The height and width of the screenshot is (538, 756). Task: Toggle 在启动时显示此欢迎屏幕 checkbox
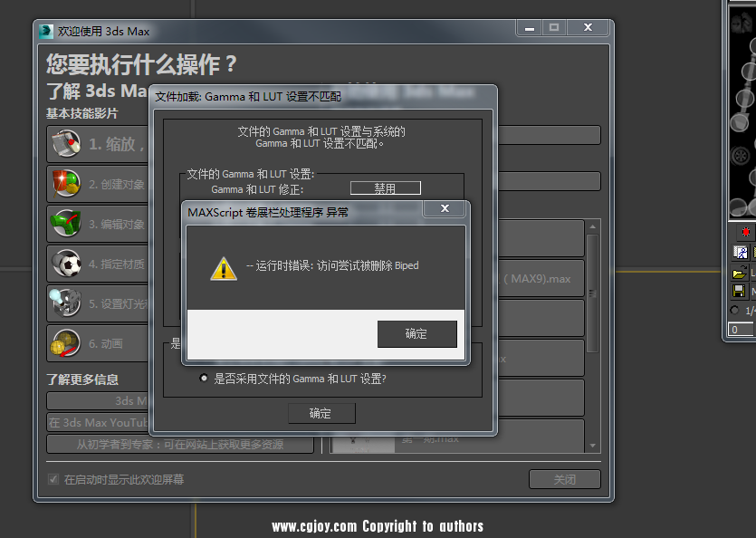53,479
